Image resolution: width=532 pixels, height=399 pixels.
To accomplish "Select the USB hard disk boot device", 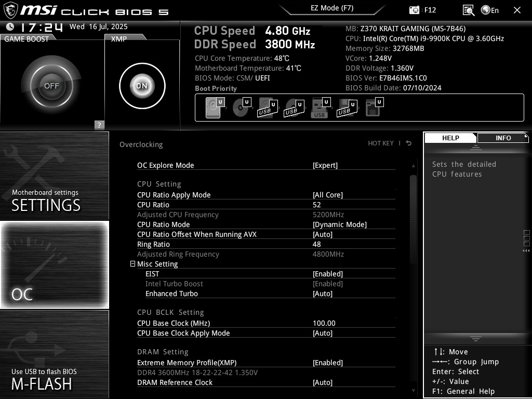I will (x=268, y=108).
